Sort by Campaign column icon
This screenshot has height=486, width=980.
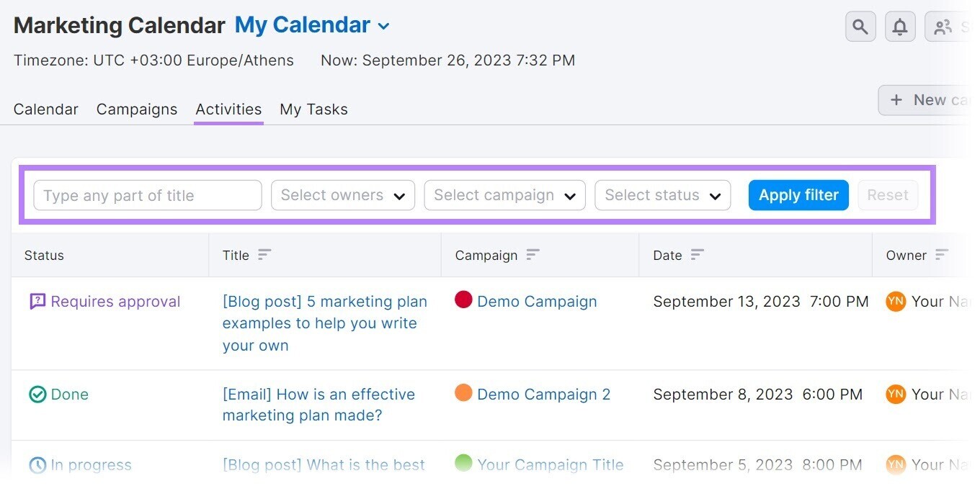pyautogui.click(x=533, y=255)
